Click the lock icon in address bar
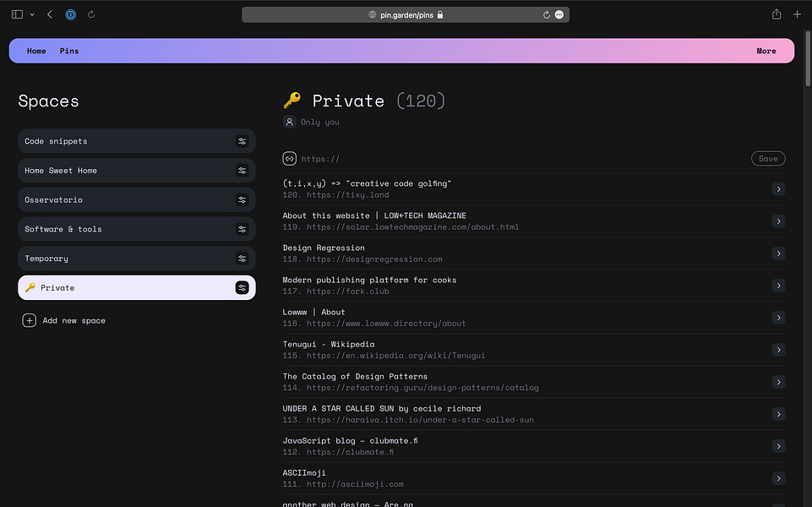 pyautogui.click(x=440, y=15)
